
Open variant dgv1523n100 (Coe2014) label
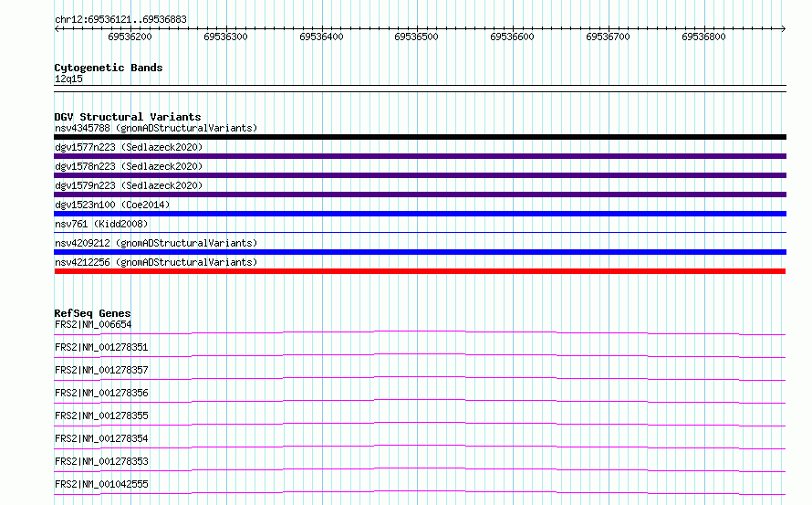tap(112, 205)
